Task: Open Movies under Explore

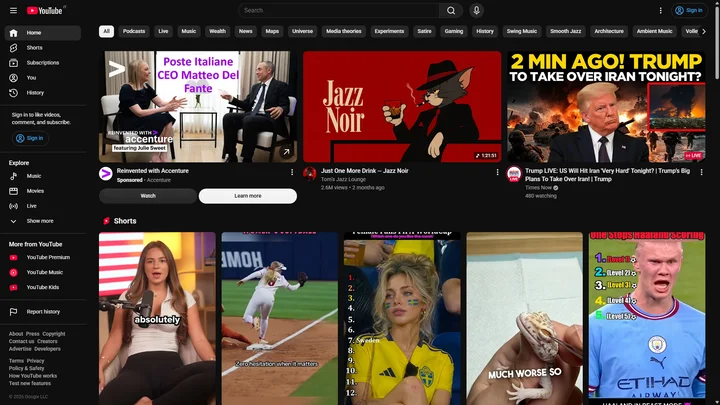Action: click(43, 191)
